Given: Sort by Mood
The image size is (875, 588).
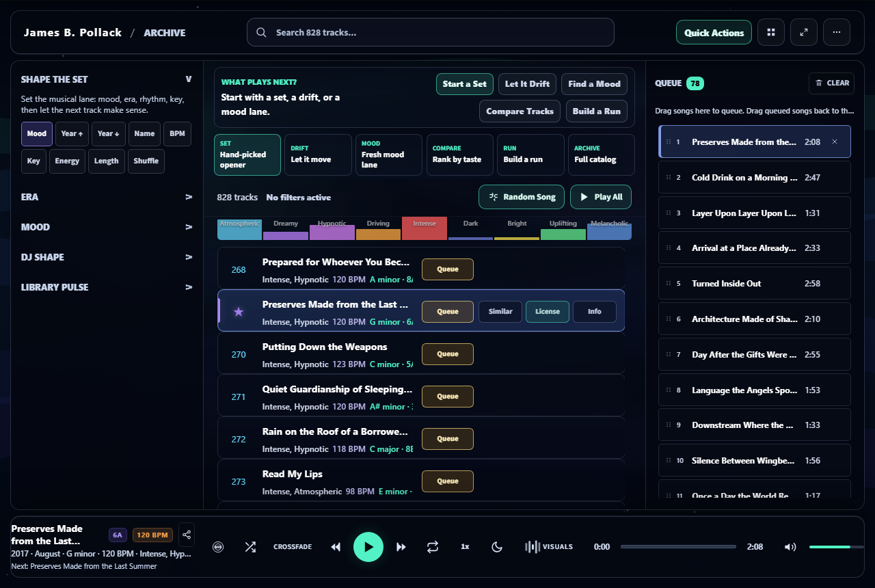Looking at the screenshot, I should coord(37,134).
